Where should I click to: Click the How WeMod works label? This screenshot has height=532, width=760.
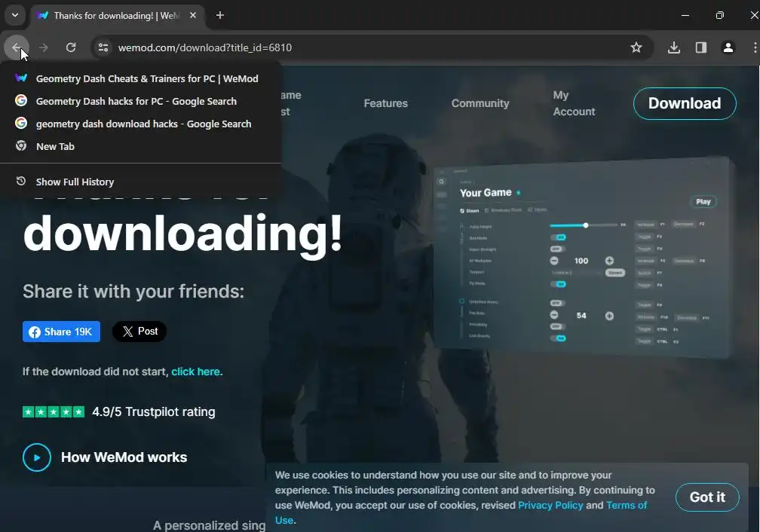pyautogui.click(x=124, y=457)
